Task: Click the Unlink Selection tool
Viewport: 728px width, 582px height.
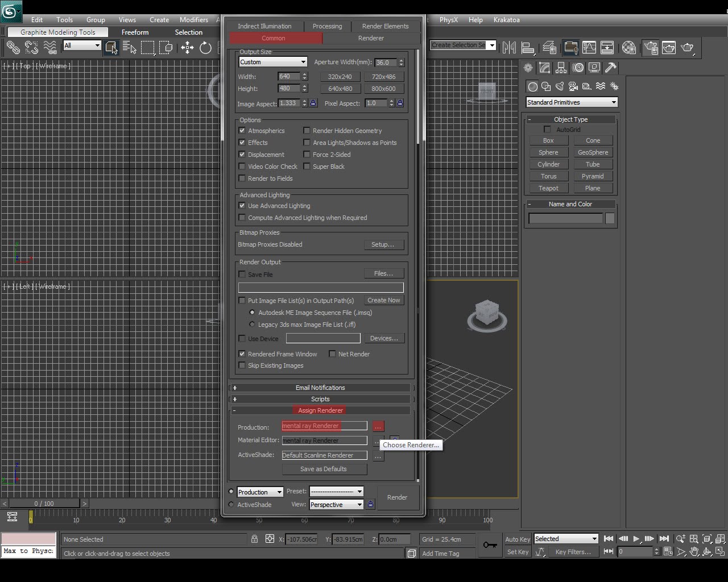Action: tap(31, 48)
